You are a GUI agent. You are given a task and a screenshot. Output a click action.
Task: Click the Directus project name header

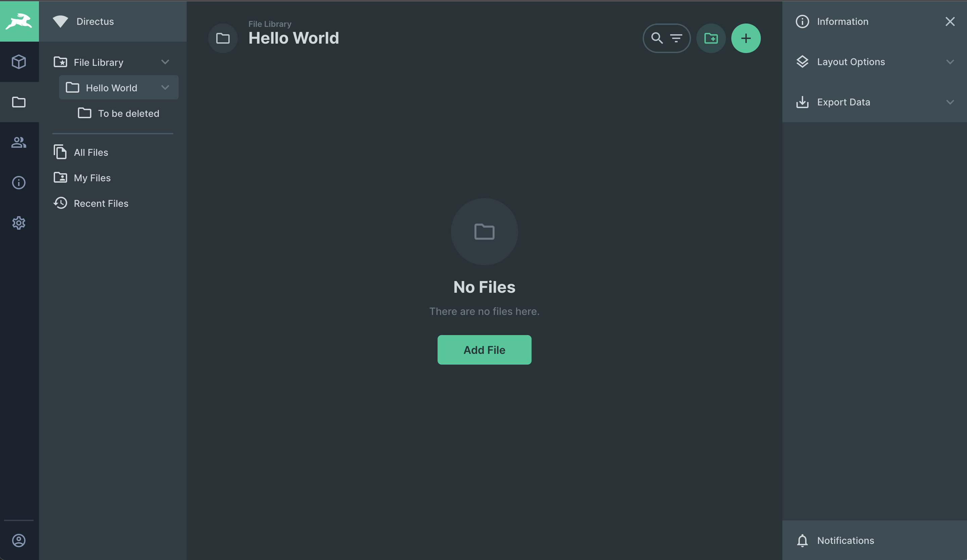113,21
